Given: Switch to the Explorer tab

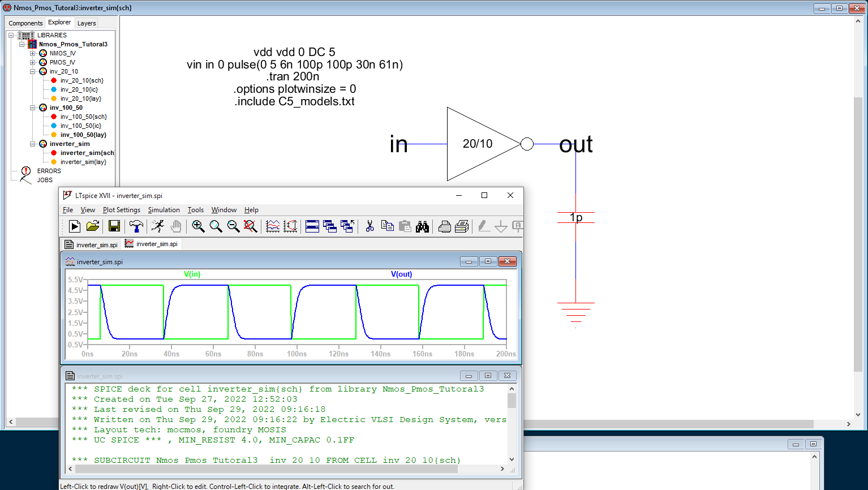Looking at the screenshot, I should (59, 22).
